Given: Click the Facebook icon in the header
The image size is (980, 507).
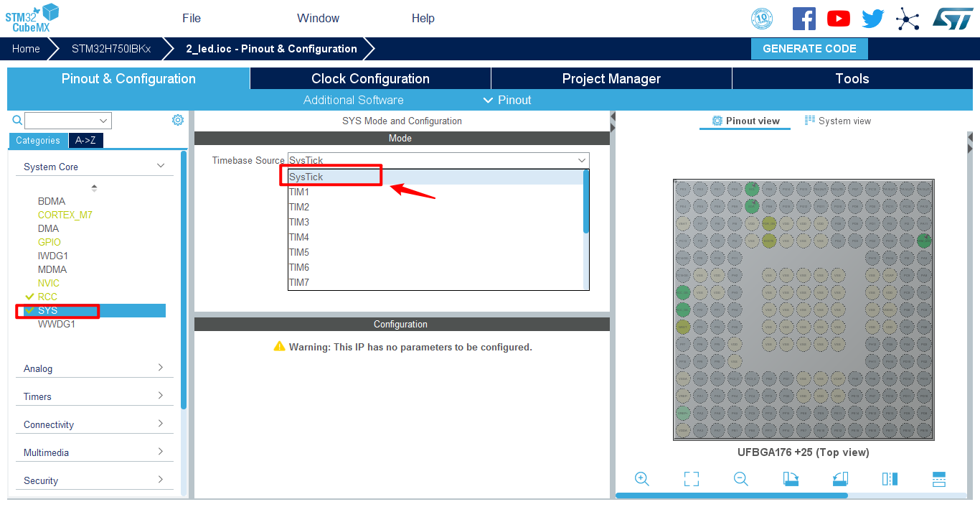Looking at the screenshot, I should coord(804,19).
